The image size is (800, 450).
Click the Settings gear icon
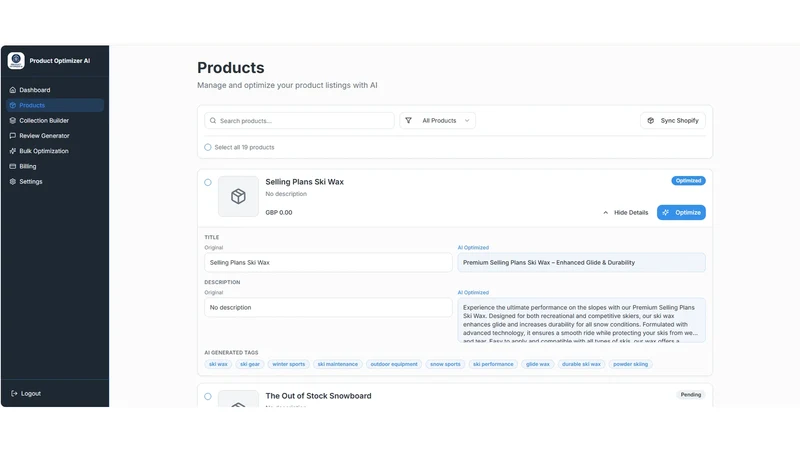click(x=13, y=182)
